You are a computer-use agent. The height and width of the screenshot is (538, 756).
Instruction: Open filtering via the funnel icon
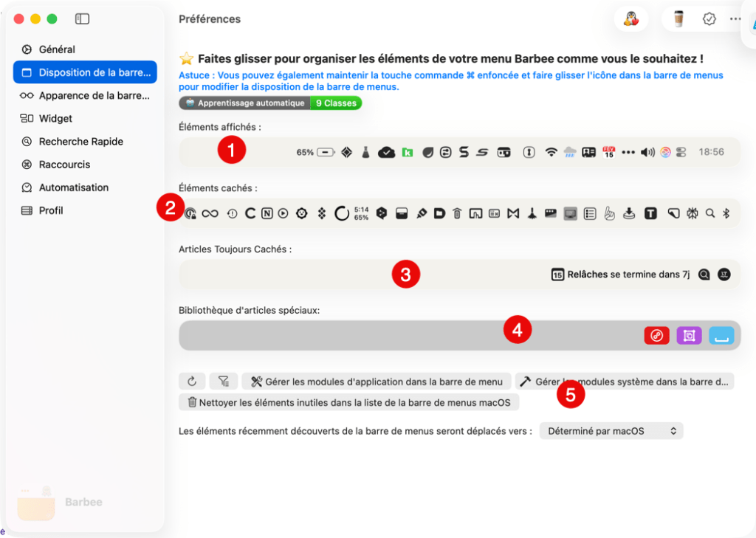224,381
